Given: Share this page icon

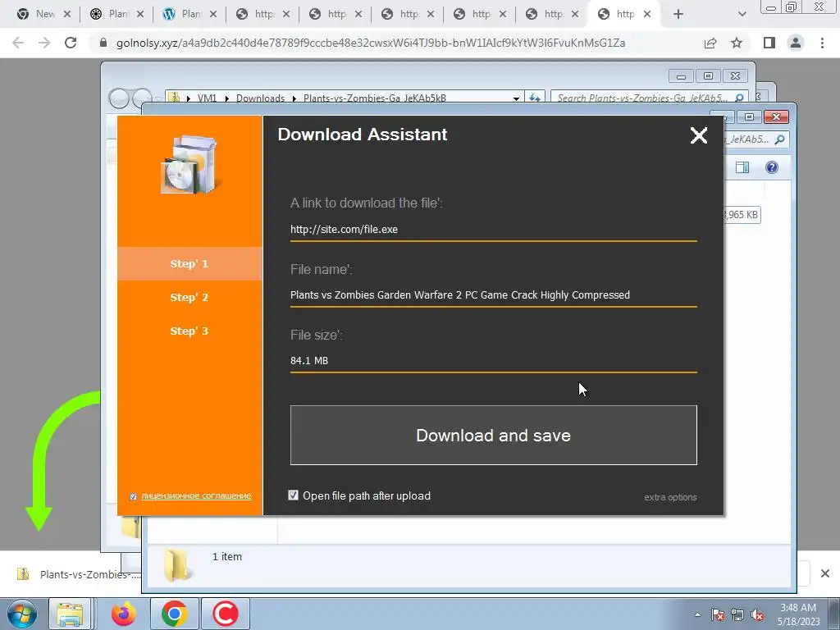Looking at the screenshot, I should 710,43.
